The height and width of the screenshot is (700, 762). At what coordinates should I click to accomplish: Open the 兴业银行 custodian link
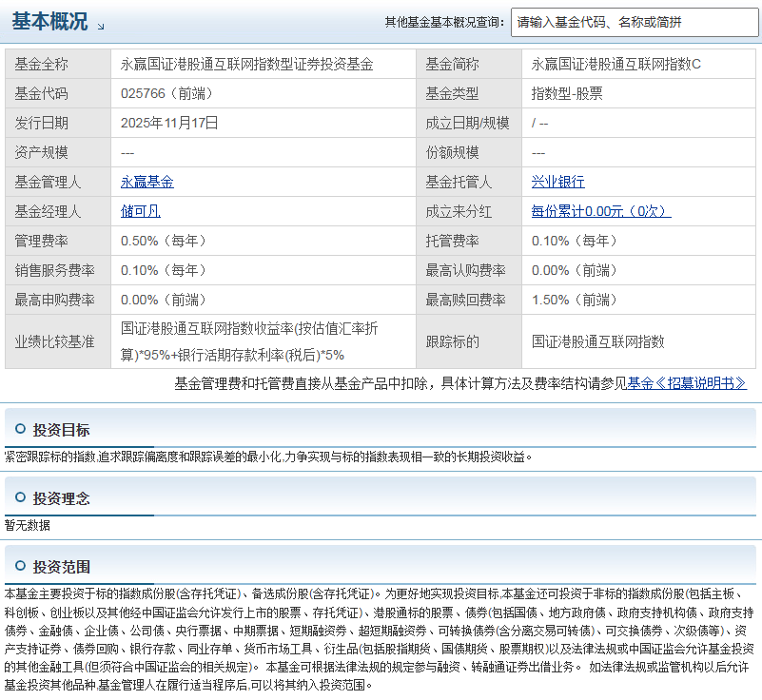tap(557, 183)
